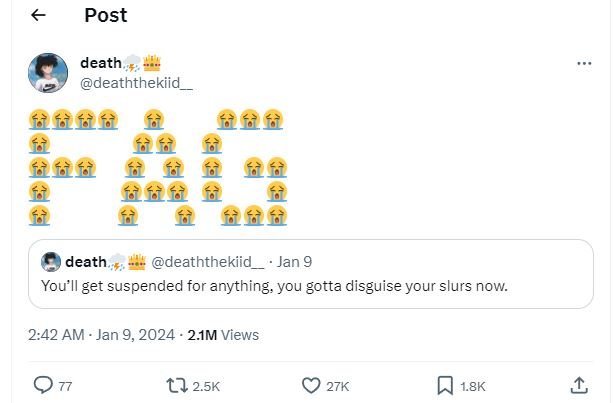Open the @deaththekiid__ handle under display name
614x403 pixels.
pos(150,82)
